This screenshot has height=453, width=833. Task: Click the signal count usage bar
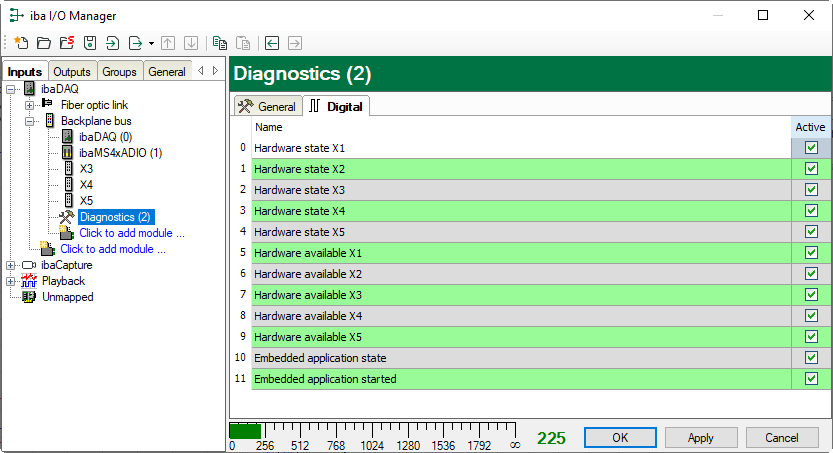372,430
